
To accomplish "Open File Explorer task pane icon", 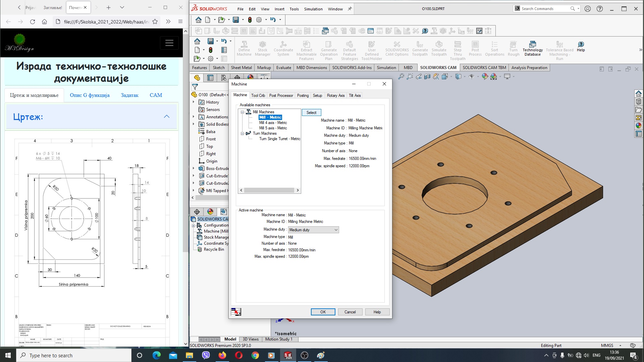I will click(x=639, y=110).
